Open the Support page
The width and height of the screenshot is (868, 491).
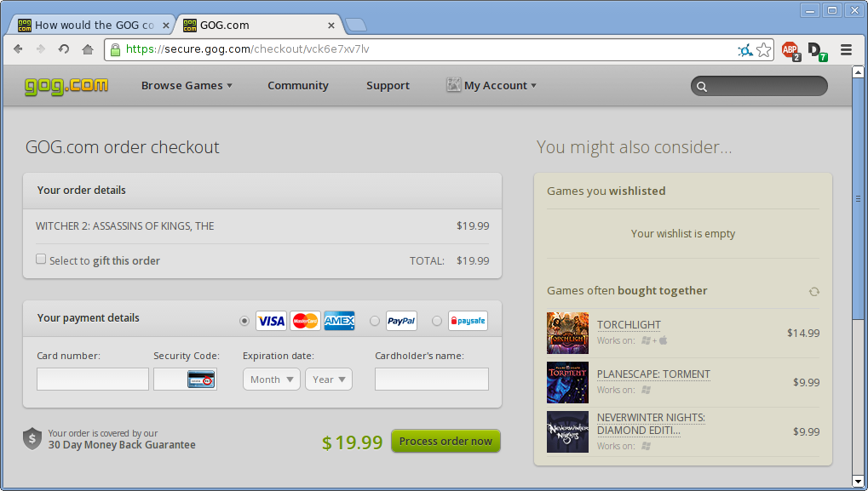pos(388,86)
